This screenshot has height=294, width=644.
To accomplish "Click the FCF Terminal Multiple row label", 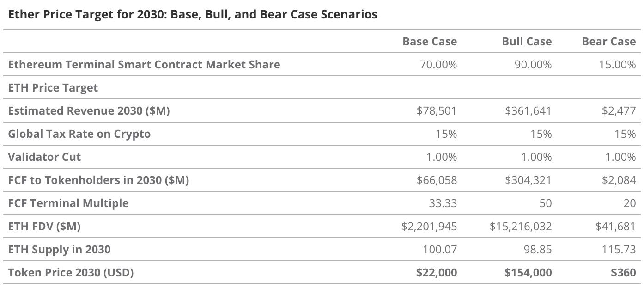I will tap(68, 203).
